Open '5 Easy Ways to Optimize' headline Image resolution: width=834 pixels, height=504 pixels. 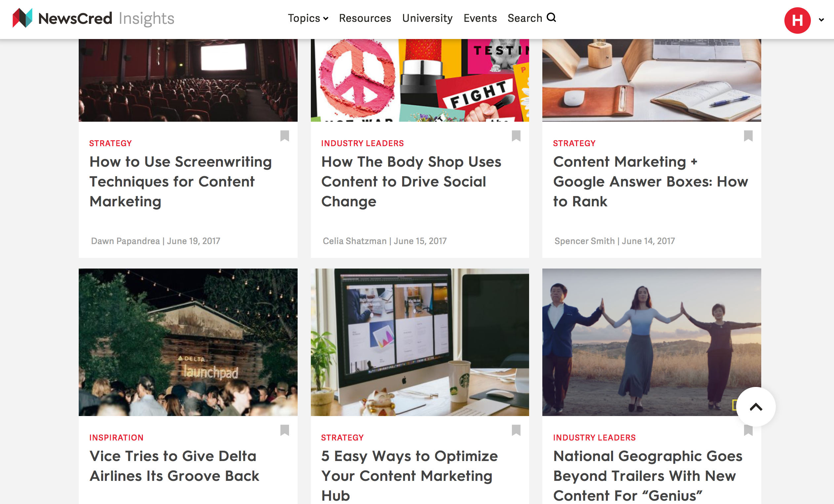(x=409, y=476)
